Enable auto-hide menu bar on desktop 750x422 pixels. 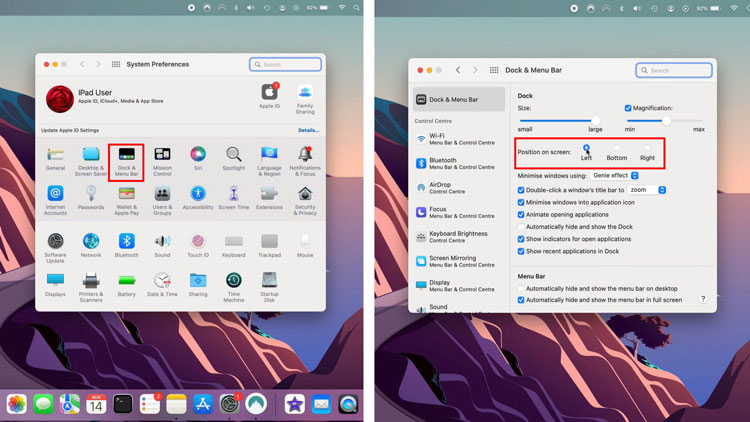(x=521, y=289)
